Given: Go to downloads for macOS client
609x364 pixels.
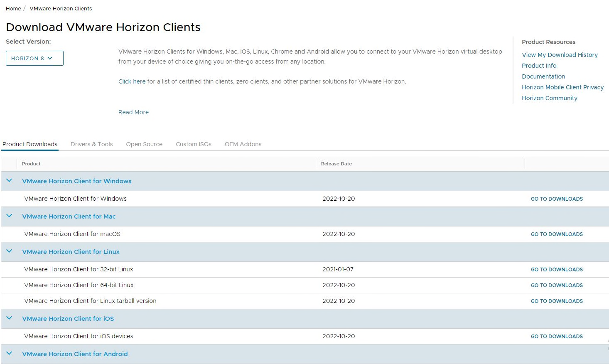Looking at the screenshot, I should [x=557, y=234].
